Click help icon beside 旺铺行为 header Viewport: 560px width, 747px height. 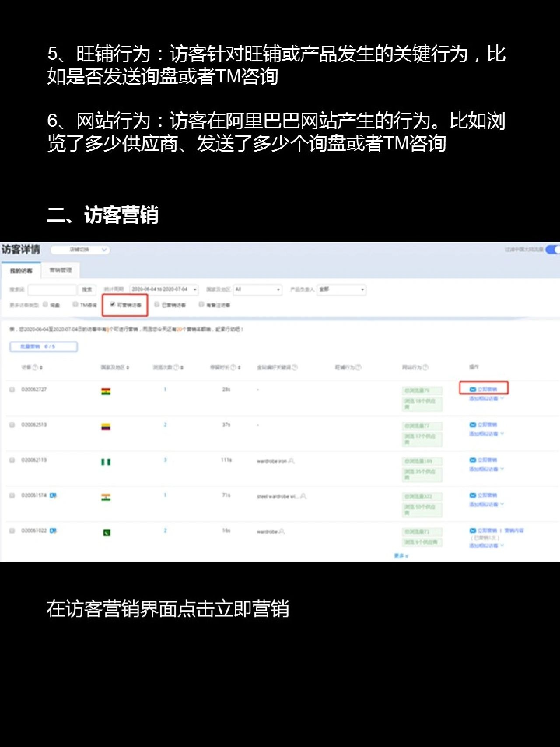pos(359,367)
